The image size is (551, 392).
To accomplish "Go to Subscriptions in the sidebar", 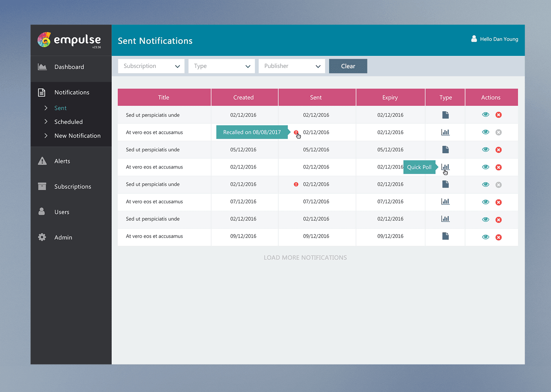I will 72,187.
